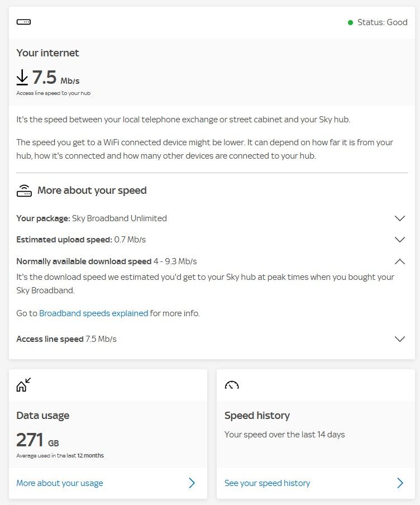This screenshot has width=420, height=505.
Task: Click the Speed history card heading
Action: pos(257,416)
